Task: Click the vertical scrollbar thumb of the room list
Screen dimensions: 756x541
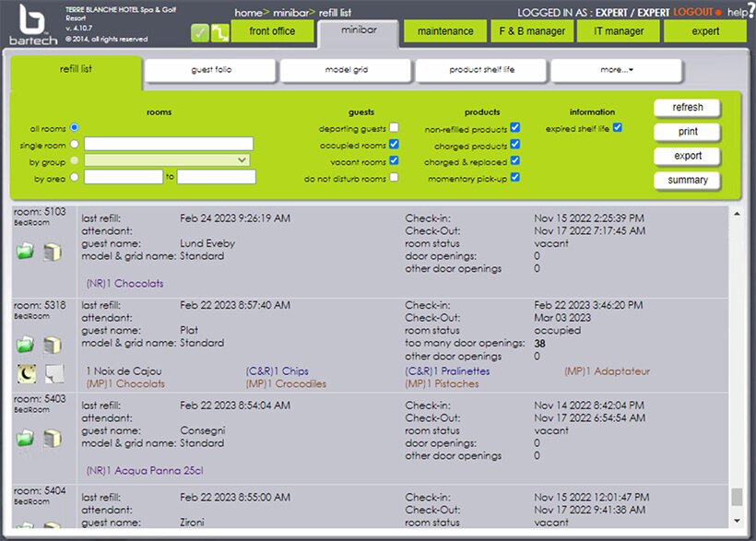Action: 736,497
